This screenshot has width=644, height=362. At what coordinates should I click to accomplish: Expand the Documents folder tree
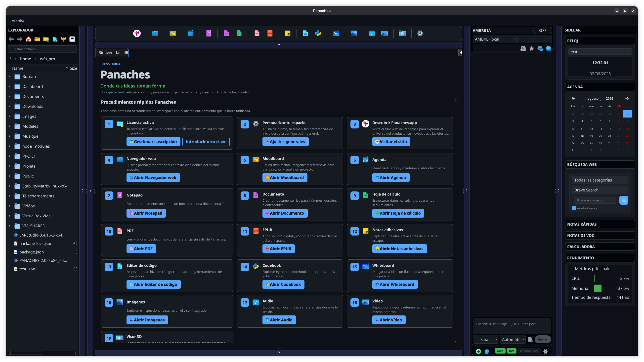tap(10, 96)
